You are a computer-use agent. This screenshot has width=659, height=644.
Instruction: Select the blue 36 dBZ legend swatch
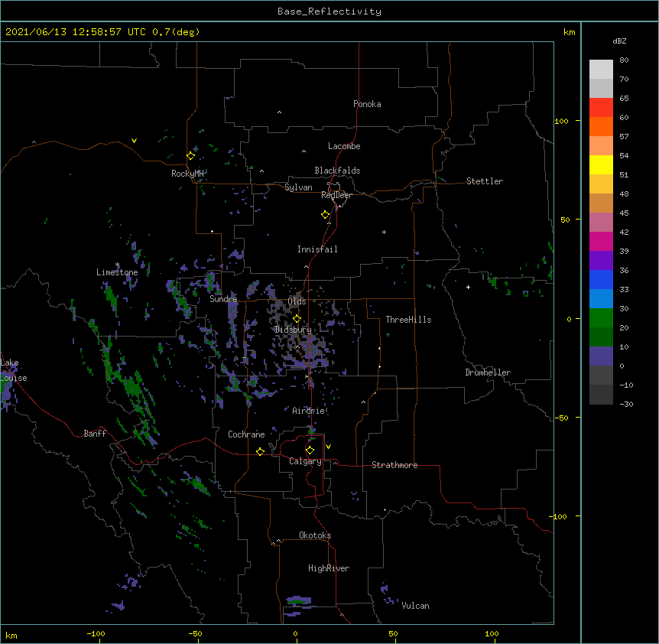[x=601, y=279]
